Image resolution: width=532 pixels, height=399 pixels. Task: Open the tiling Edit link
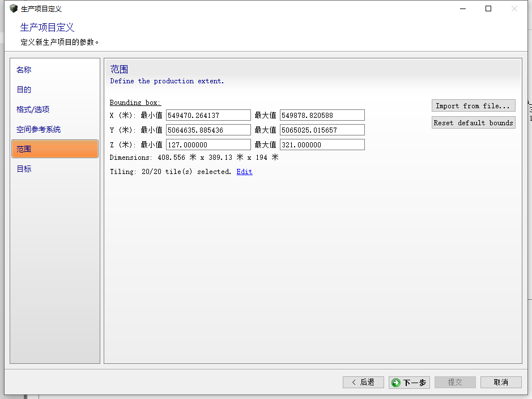[x=244, y=172]
